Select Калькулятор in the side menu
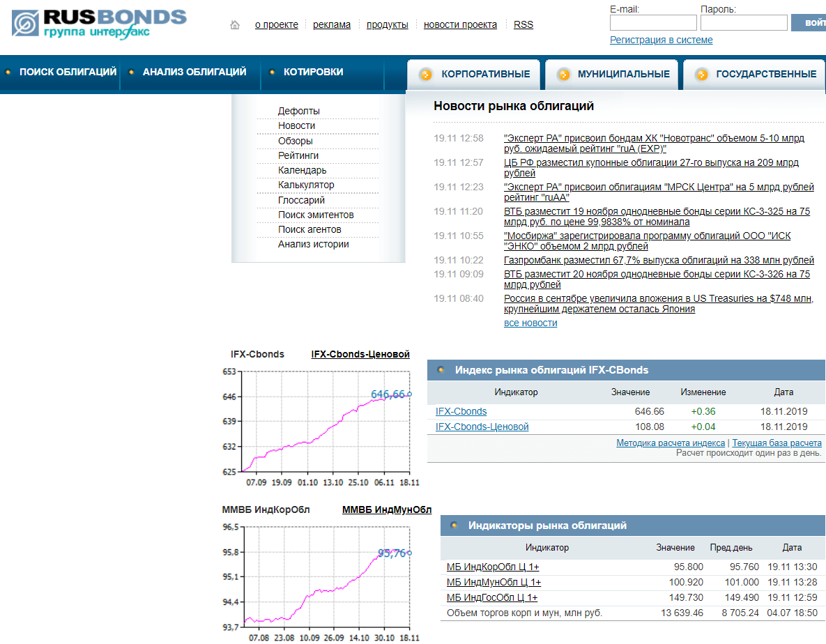 pyautogui.click(x=306, y=185)
